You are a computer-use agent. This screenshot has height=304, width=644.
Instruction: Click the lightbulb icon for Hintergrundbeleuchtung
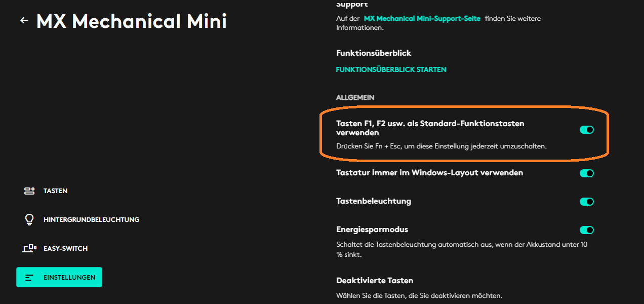[x=29, y=219]
